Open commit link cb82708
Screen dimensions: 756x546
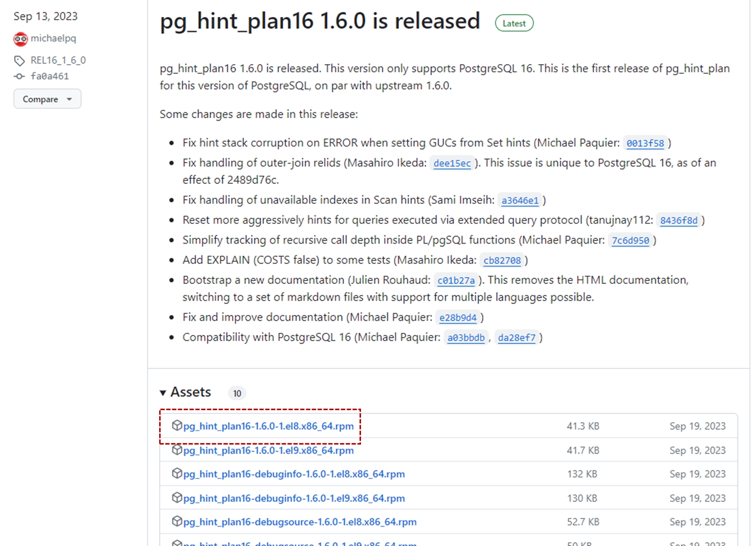click(x=502, y=261)
